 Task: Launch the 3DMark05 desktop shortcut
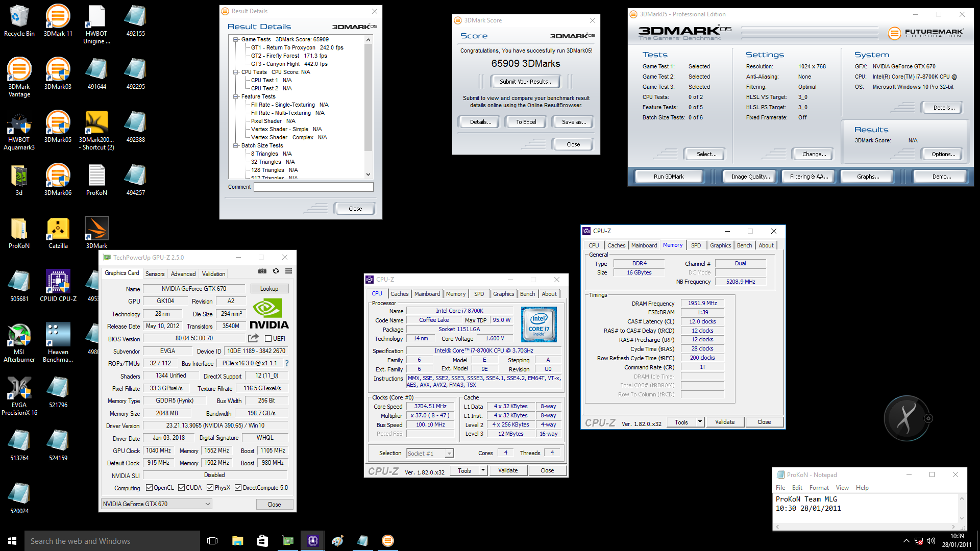pos(58,127)
